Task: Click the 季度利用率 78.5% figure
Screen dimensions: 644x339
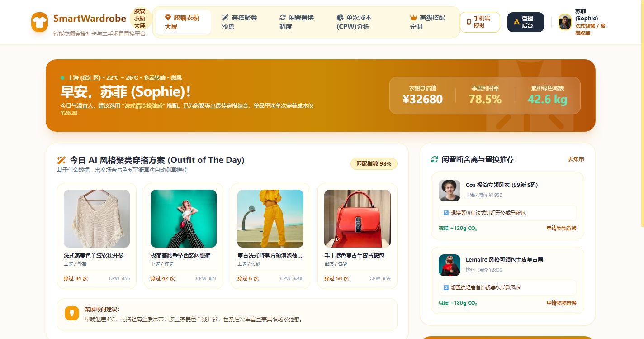Action: [485, 99]
